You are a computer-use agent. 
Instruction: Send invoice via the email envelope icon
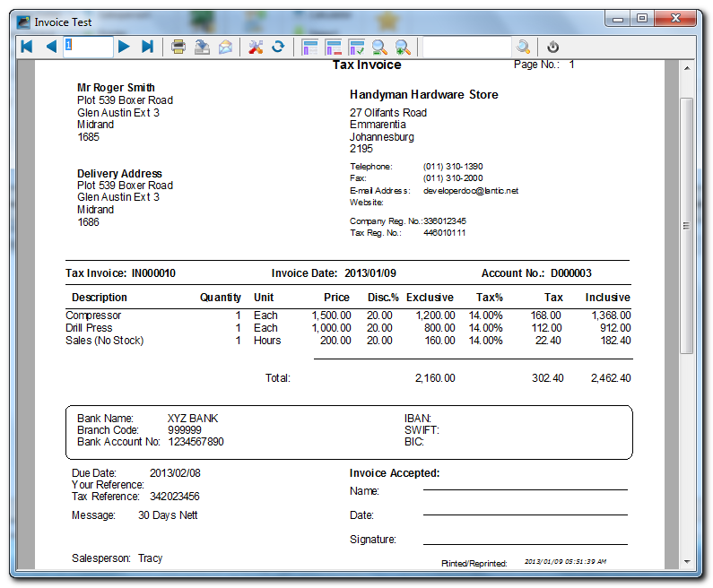(225, 47)
